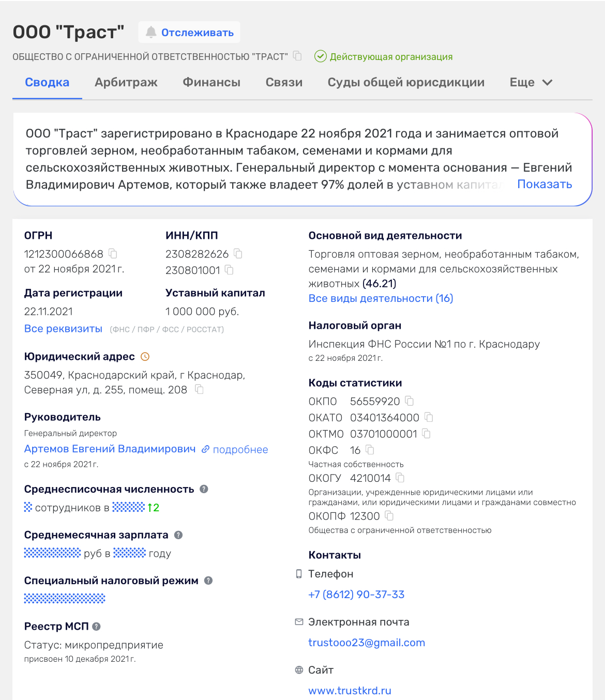This screenshot has width=605, height=700.
Task: Expand the Еще dropdown menu
Action: click(x=531, y=83)
